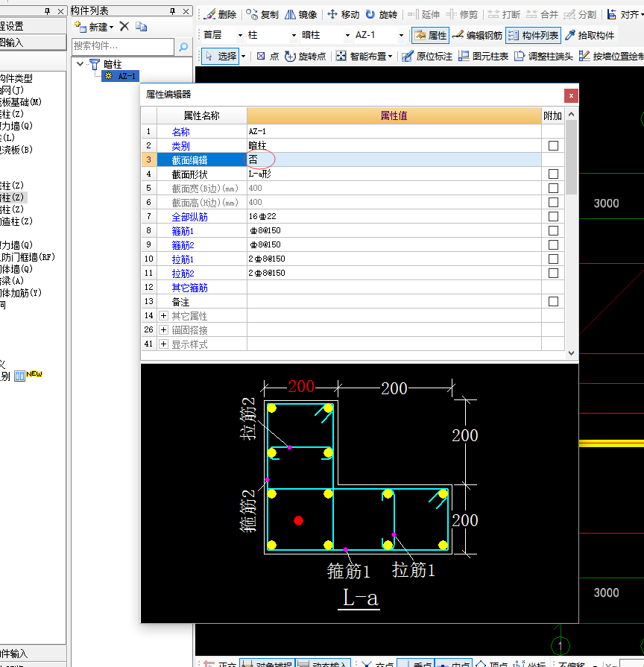The width and height of the screenshot is (644, 667).
Task: Check the 附加 box for 箍筋2 row
Action: pos(553,244)
